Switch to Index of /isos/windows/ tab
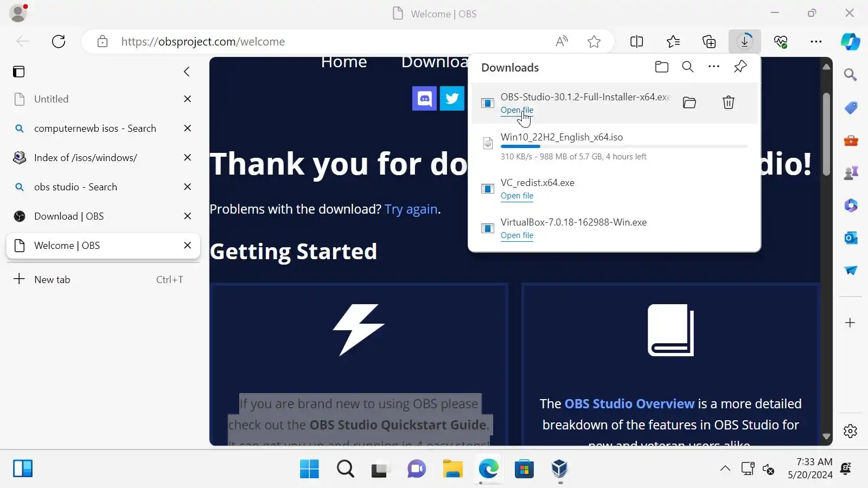The width and height of the screenshot is (868, 488). click(x=103, y=157)
